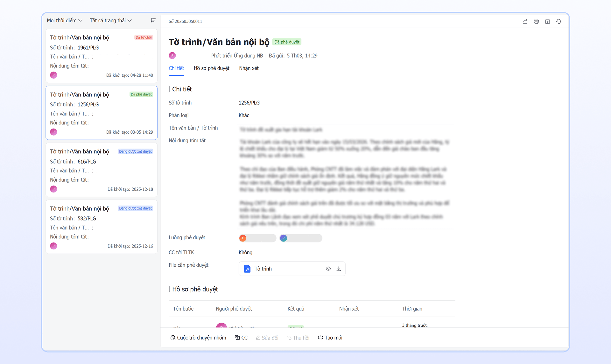Switch to the Hồ sơ phê duyệt tab

[212, 68]
